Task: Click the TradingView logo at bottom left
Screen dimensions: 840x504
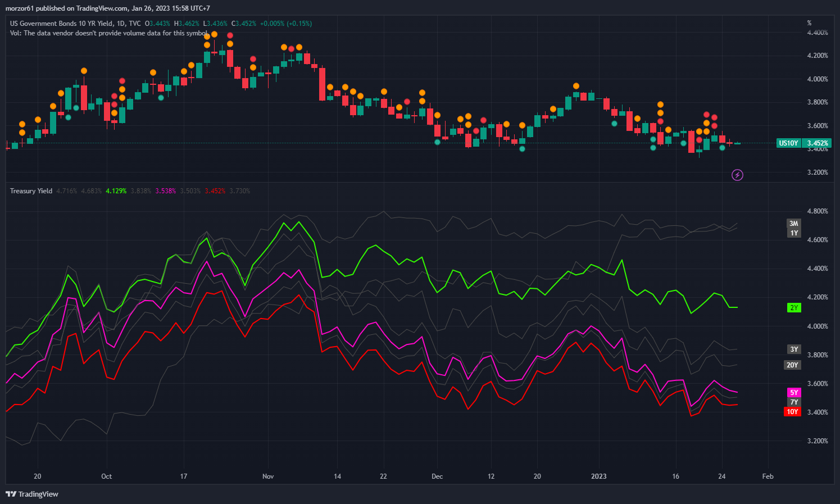Action: 32,494
